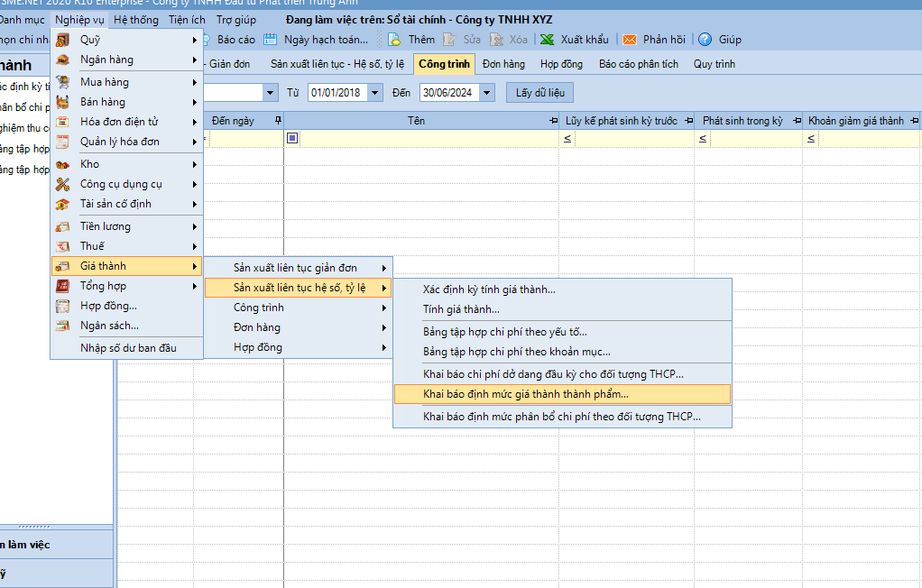The image size is (922, 588).
Task: Switch to the Đơn hàng tab
Action: pyautogui.click(x=503, y=64)
